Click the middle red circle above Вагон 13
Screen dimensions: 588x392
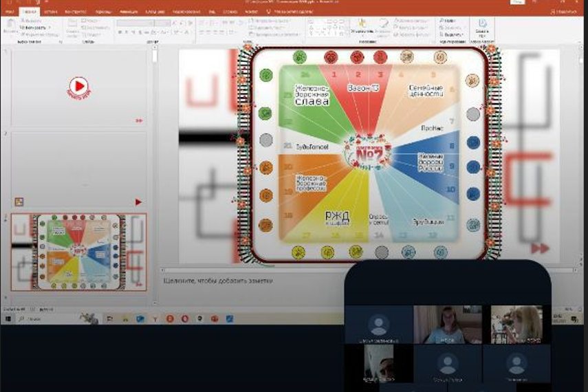click(x=356, y=57)
